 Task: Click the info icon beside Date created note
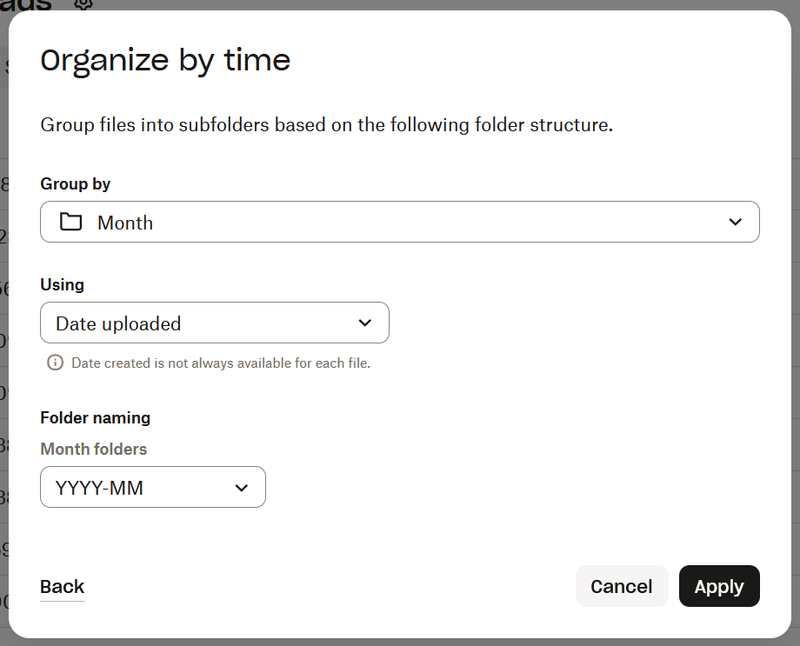click(56, 363)
